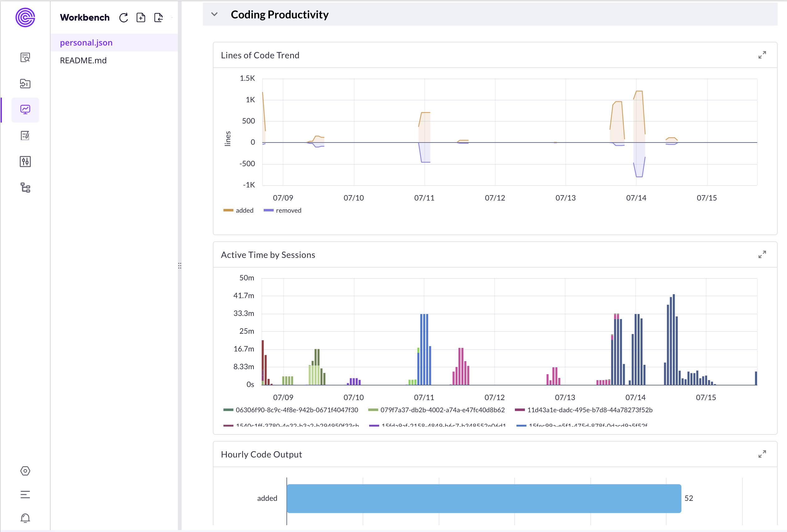Open the personal.json file
This screenshot has height=532, width=787.
pos(86,42)
